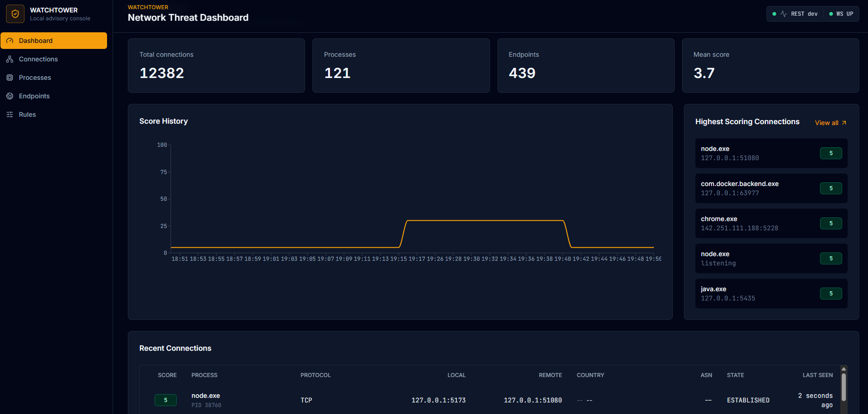Open the Rules page
This screenshot has width=868, height=414.
(54, 114)
